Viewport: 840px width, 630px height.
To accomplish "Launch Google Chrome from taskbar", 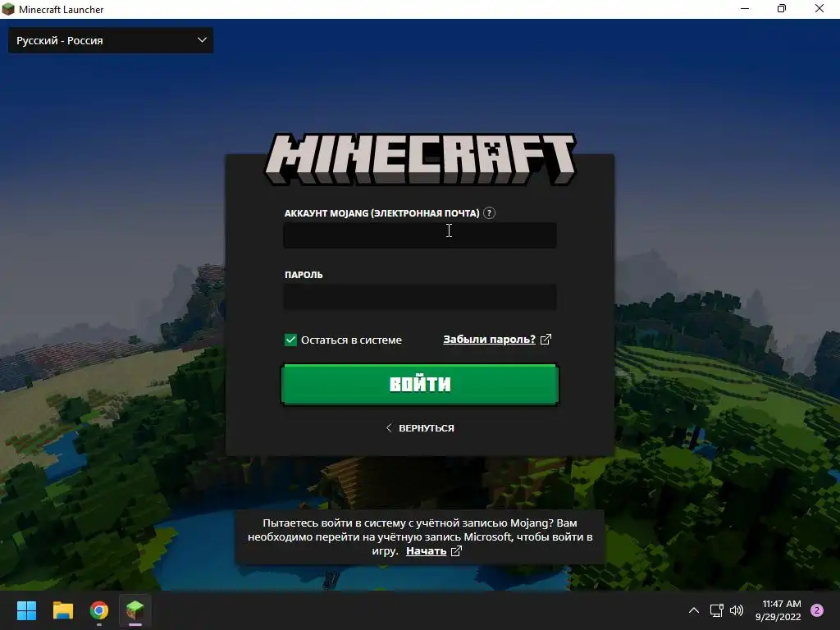I will click(99, 610).
